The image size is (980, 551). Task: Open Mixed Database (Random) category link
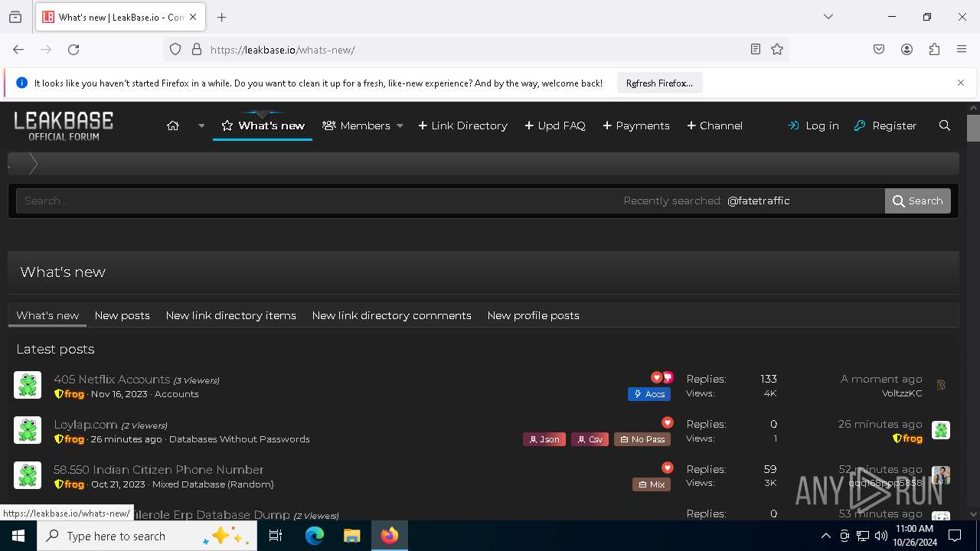213,484
